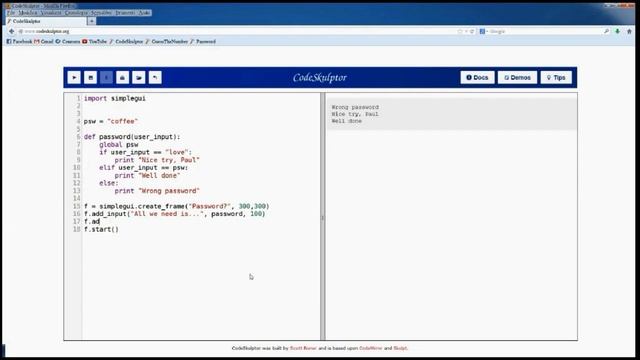Go to the browser home page

[629, 31]
